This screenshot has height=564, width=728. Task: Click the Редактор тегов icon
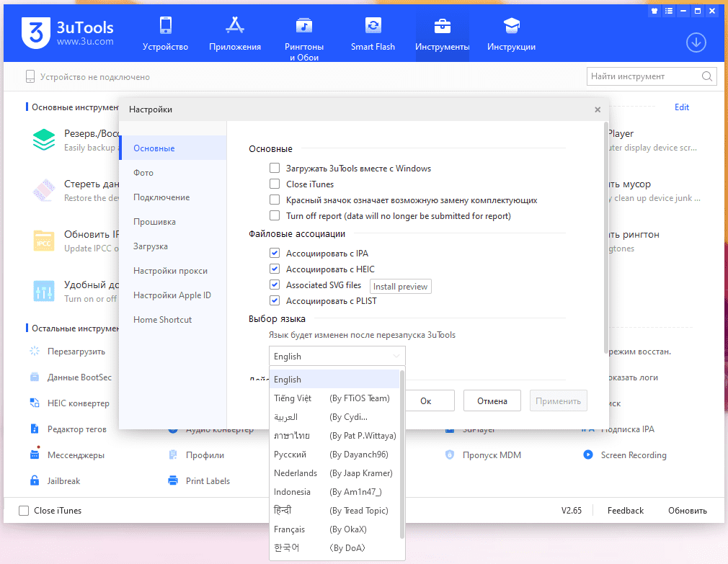(x=35, y=429)
